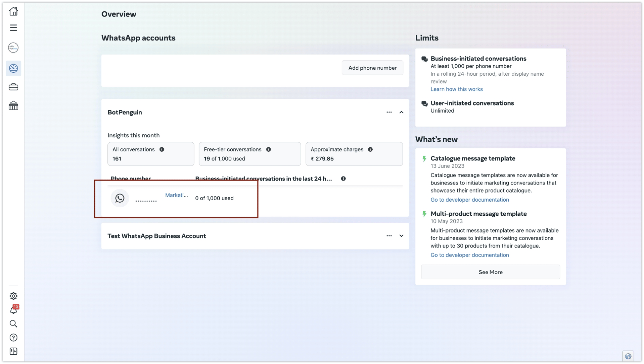Open the hamburger menu icon
The height and width of the screenshot is (364, 644).
[14, 28]
